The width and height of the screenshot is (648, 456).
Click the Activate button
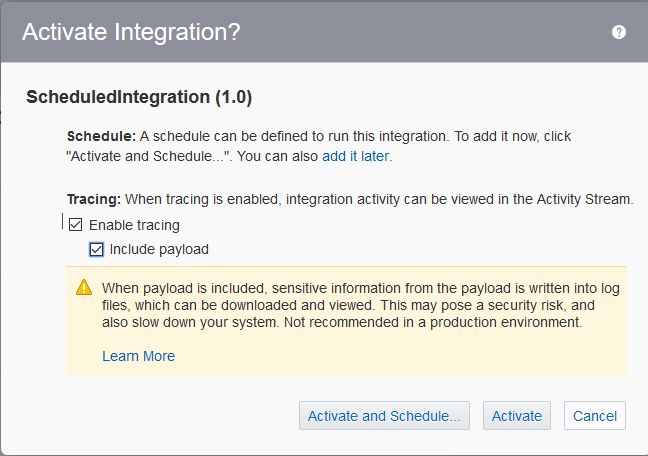coord(517,416)
